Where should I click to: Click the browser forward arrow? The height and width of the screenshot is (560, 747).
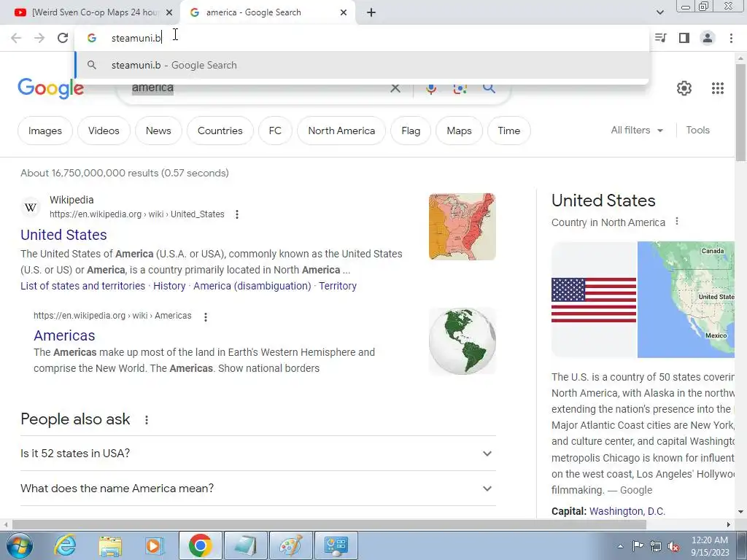point(39,38)
